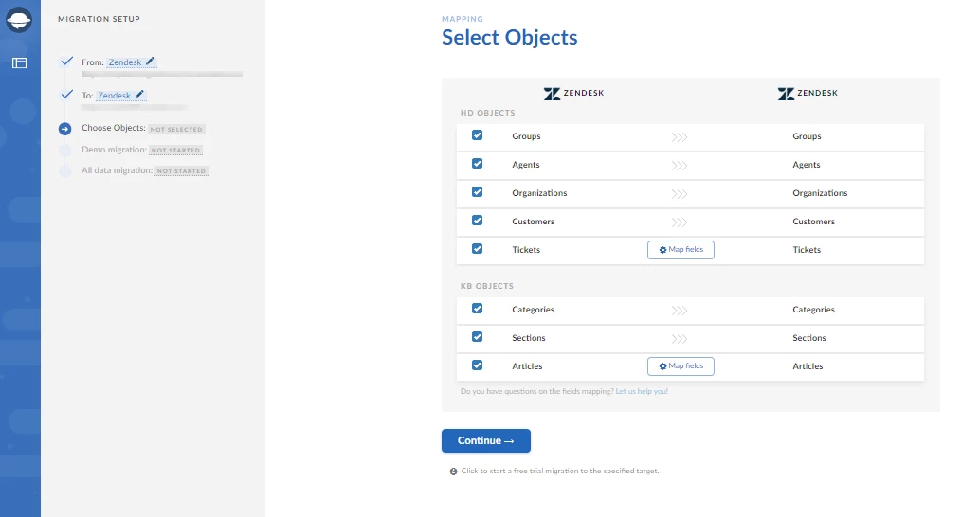Open the migrations list icon in the sidebar
Screen dimensions: 980x517
click(19, 63)
